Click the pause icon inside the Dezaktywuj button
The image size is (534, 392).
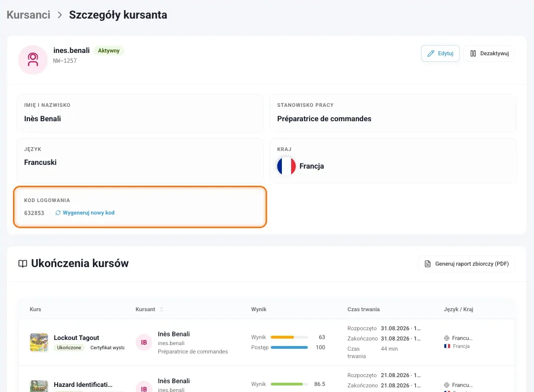click(x=473, y=53)
